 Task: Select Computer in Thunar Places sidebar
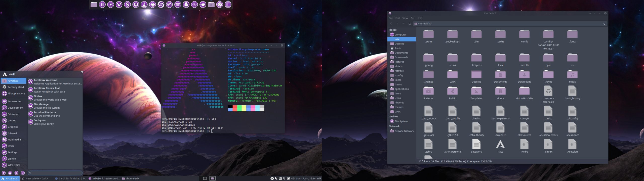click(x=401, y=35)
